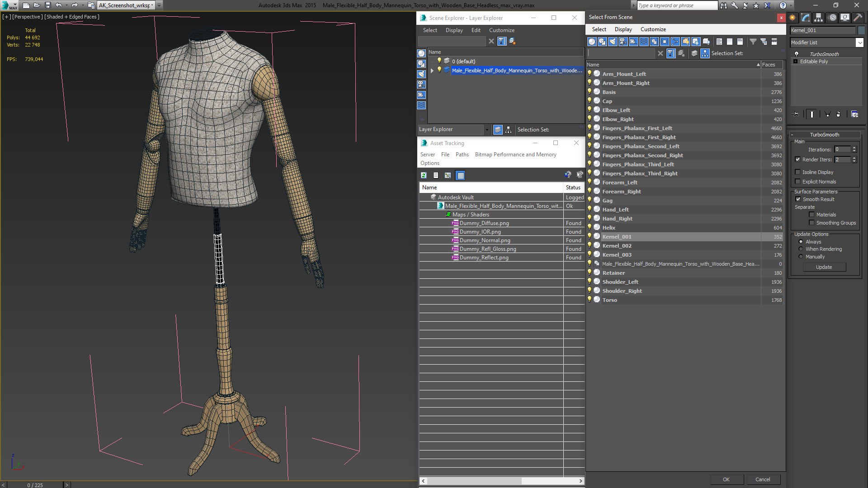Toggle Display Cameras filter in Select From Scene

coord(623,42)
